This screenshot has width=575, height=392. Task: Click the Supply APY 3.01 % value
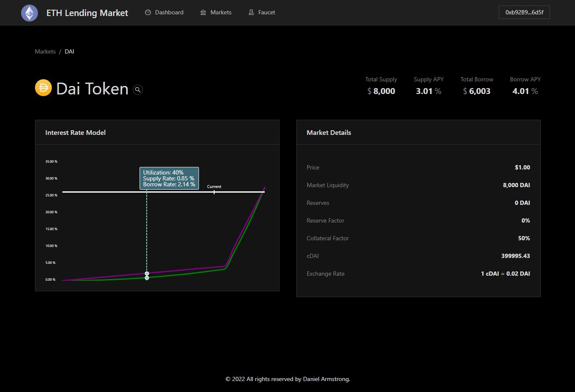tap(428, 91)
